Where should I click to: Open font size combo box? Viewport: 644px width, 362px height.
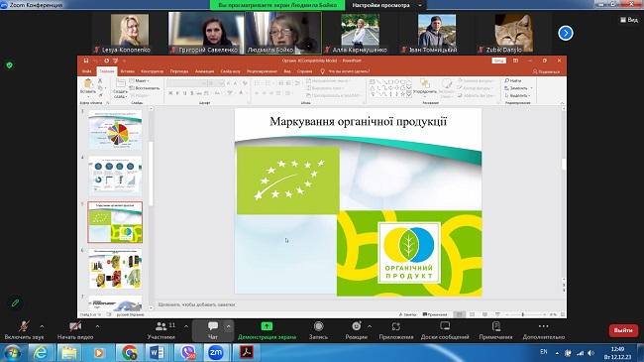pyautogui.click(x=216, y=83)
